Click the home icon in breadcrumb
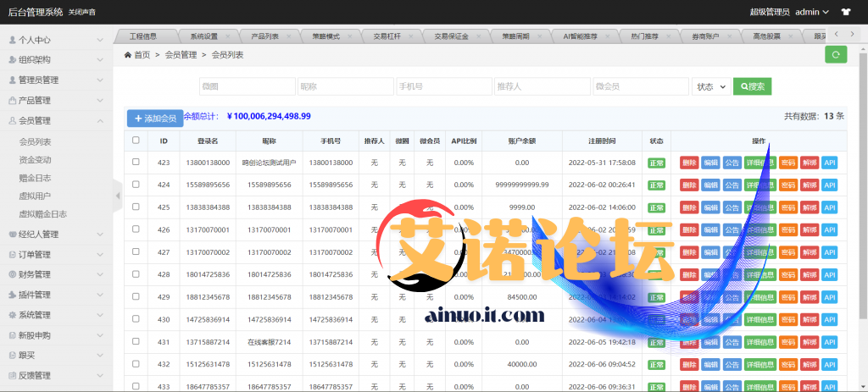 tap(127, 54)
